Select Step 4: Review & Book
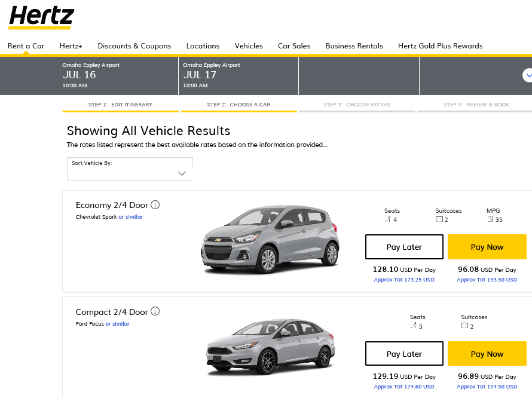This screenshot has width=532, height=398. coord(476,105)
